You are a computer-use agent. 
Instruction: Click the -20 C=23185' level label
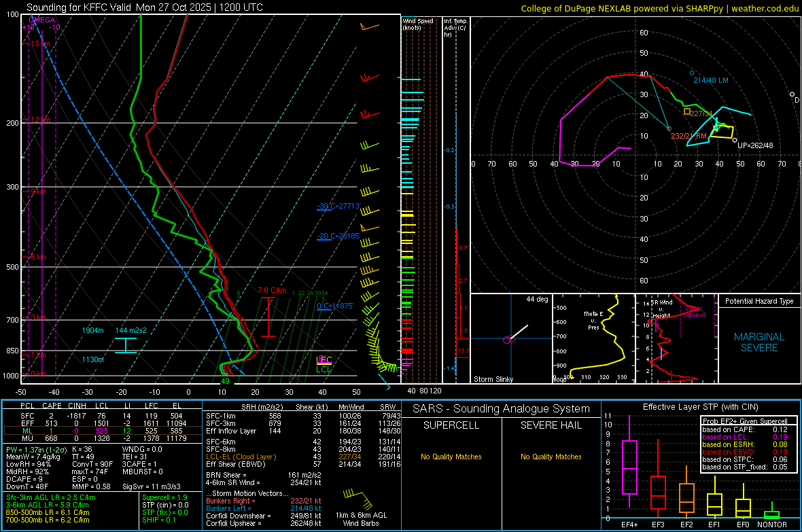[338, 236]
